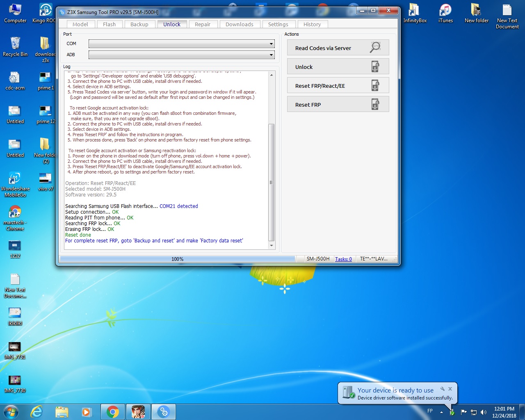This screenshot has width=525, height=420.
Task: Click the Reset FRP button
Action: pos(338,105)
